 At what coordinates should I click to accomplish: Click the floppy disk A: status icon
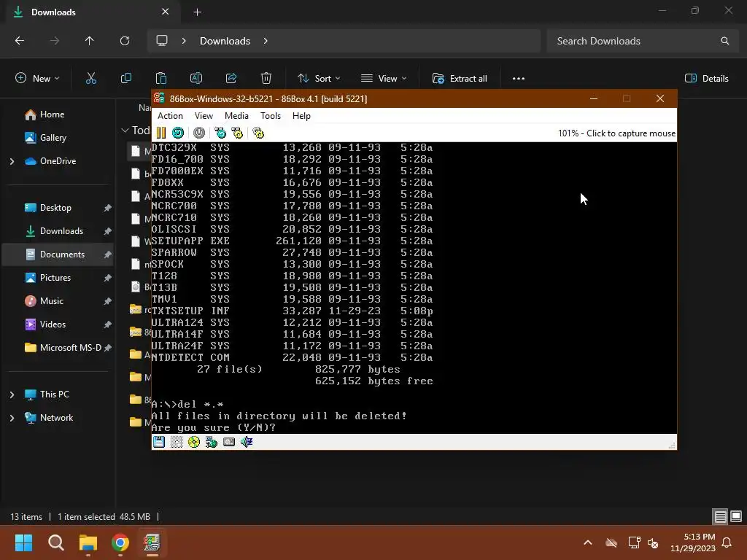tap(158, 442)
